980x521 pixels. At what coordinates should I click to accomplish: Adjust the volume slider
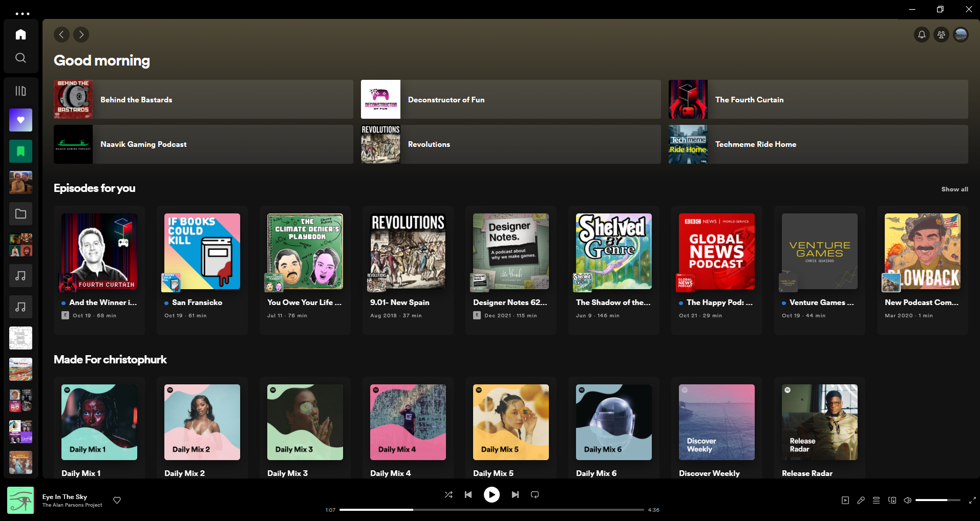[x=938, y=500]
